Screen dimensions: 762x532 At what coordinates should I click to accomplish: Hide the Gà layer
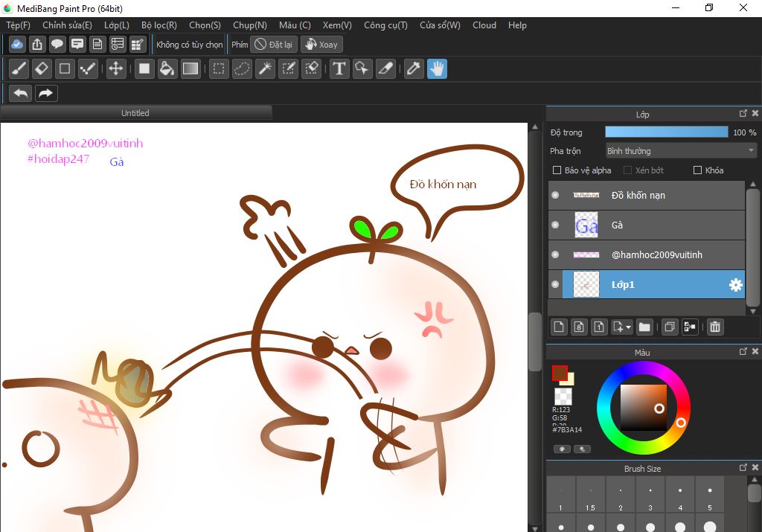[x=555, y=225]
